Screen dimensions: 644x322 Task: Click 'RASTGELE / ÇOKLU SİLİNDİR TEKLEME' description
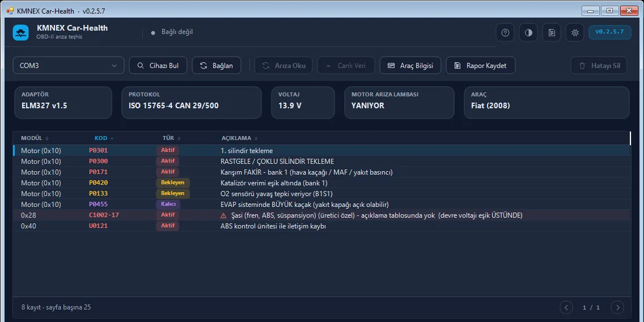(277, 162)
